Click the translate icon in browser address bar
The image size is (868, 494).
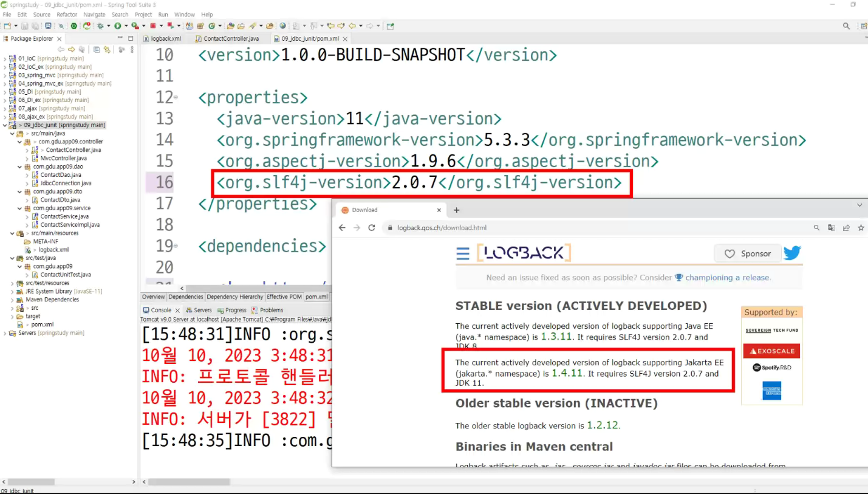click(x=832, y=228)
